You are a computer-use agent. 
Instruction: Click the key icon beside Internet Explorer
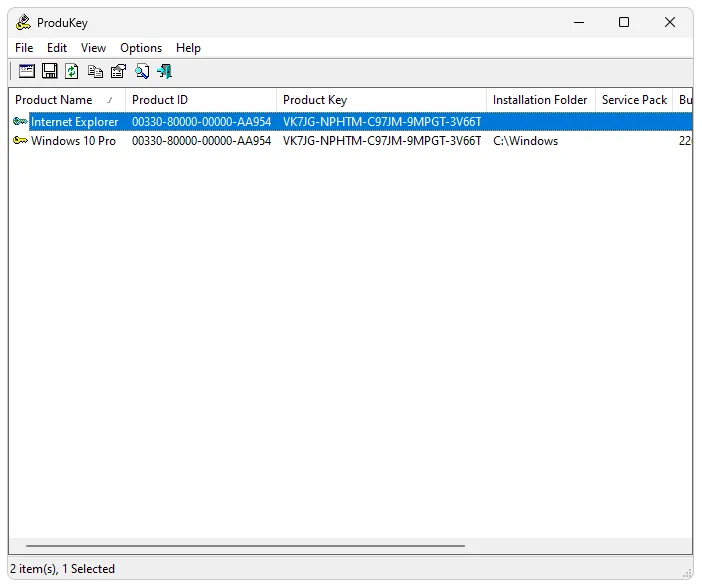pos(20,121)
